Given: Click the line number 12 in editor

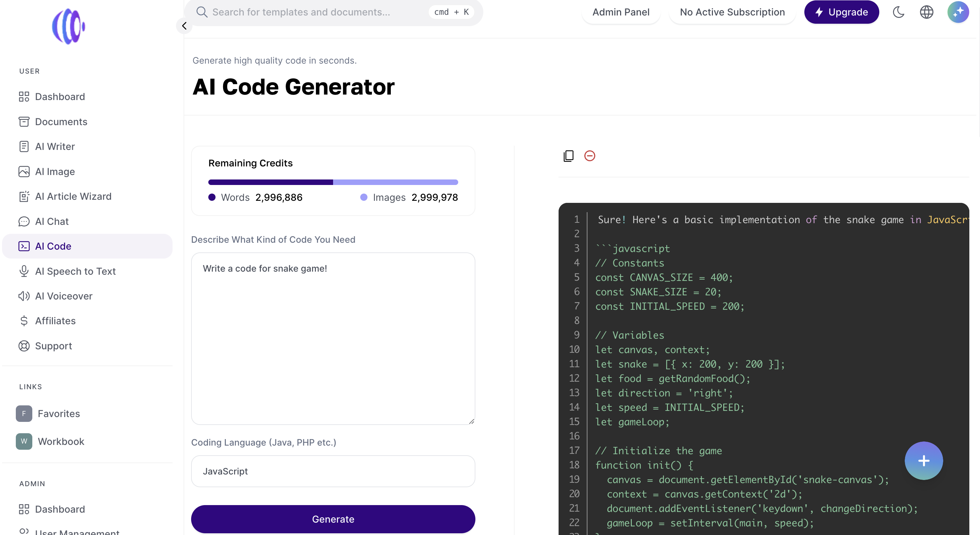Looking at the screenshot, I should (574, 379).
